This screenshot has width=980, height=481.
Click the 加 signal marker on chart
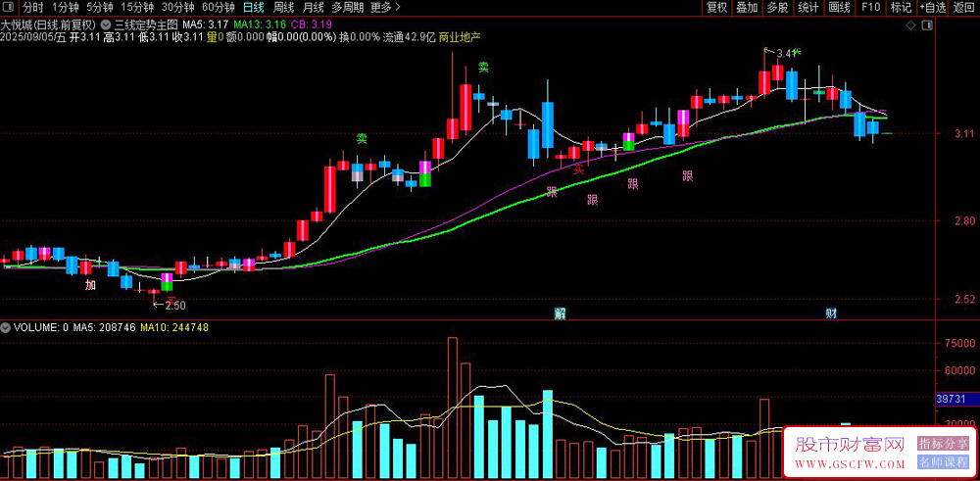point(90,285)
